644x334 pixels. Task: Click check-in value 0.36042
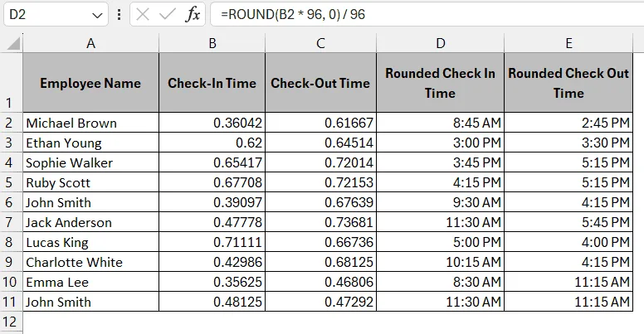tap(212, 123)
